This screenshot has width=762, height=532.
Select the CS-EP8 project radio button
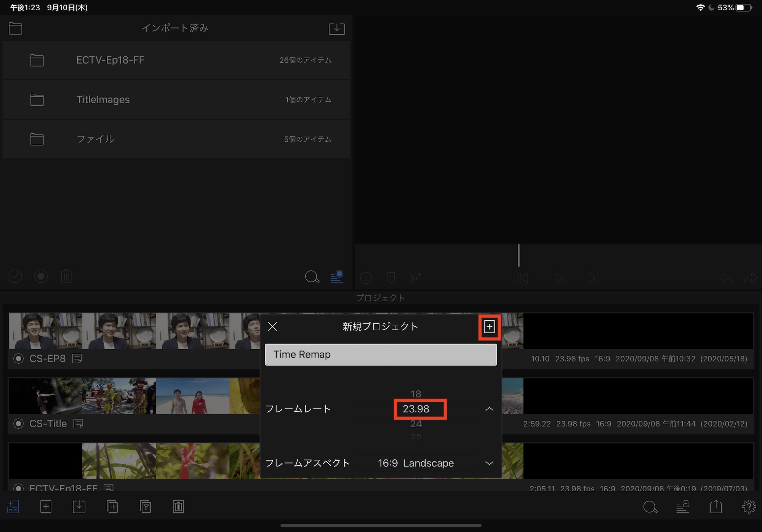pos(18,359)
